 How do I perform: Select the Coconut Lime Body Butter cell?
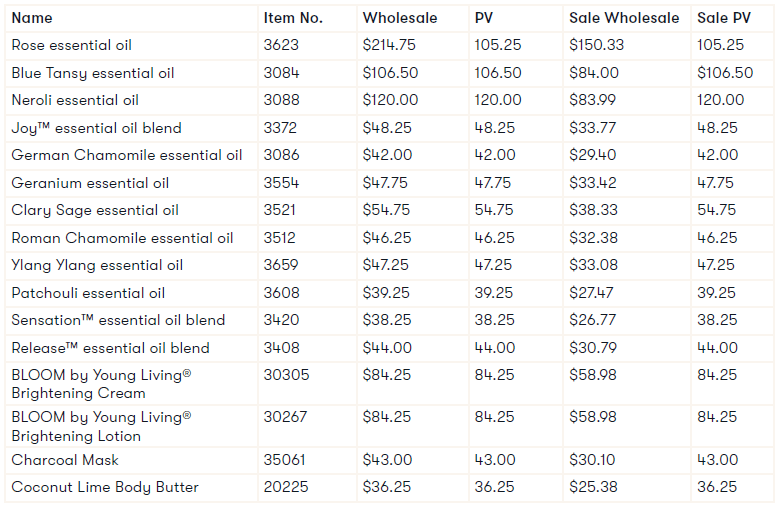click(x=105, y=487)
